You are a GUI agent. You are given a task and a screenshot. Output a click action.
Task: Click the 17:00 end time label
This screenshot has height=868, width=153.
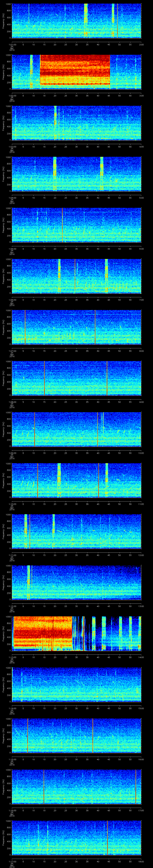click(141, 810)
